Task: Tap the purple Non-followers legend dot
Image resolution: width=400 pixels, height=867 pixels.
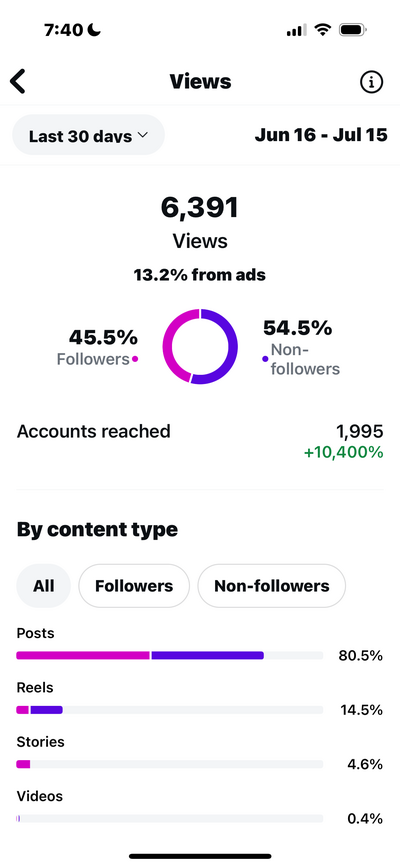Action: point(265,359)
